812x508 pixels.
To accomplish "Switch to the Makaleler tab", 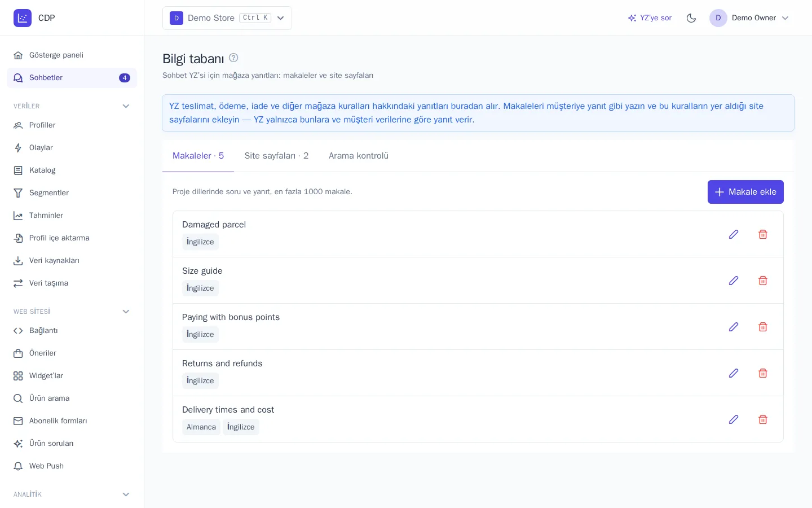I will coord(198,156).
